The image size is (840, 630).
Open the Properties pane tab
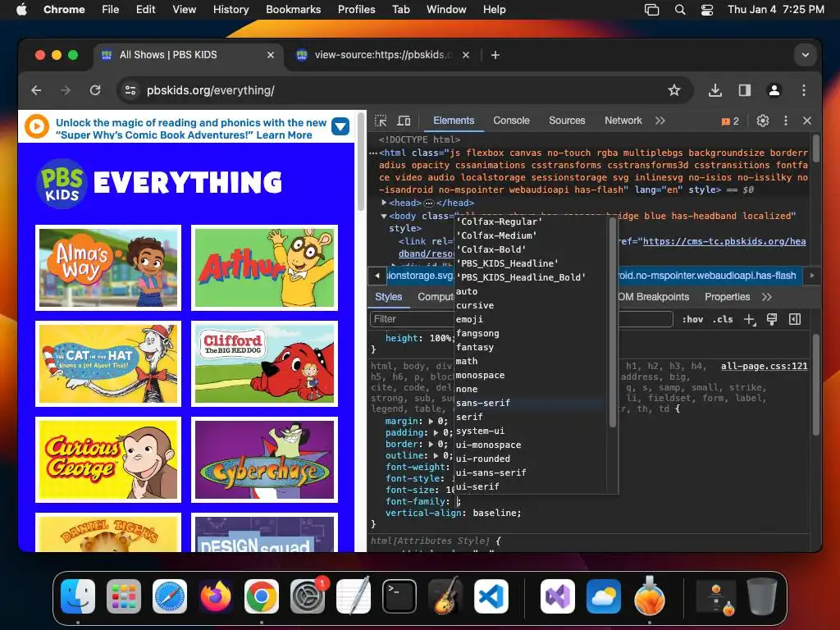pyautogui.click(x=727, y=297)
